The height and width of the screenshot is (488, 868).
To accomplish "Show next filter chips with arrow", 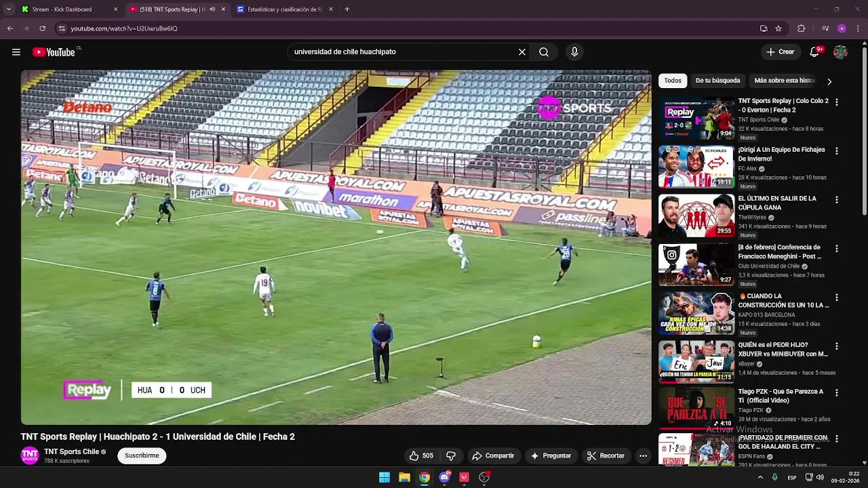I will pos(829,81).
